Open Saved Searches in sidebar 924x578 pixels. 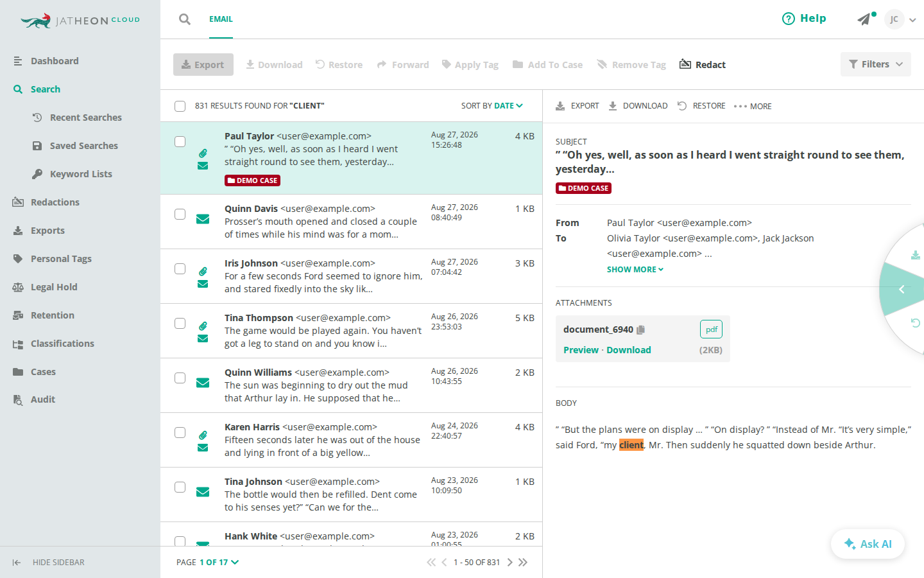pyautogui.click(x=75, y=146)
